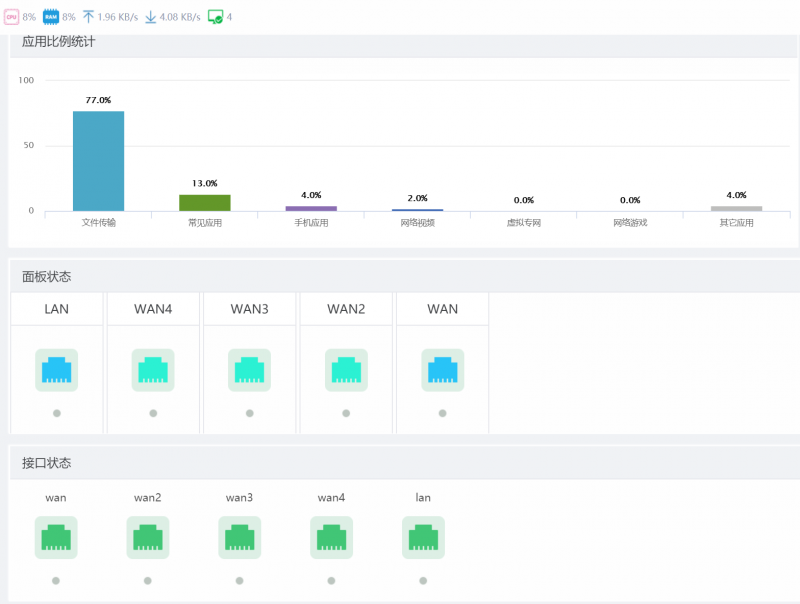Viewport: 800px width, 604px height.
Task: Click the wan2 interface label
Action: tap(148, 497)
